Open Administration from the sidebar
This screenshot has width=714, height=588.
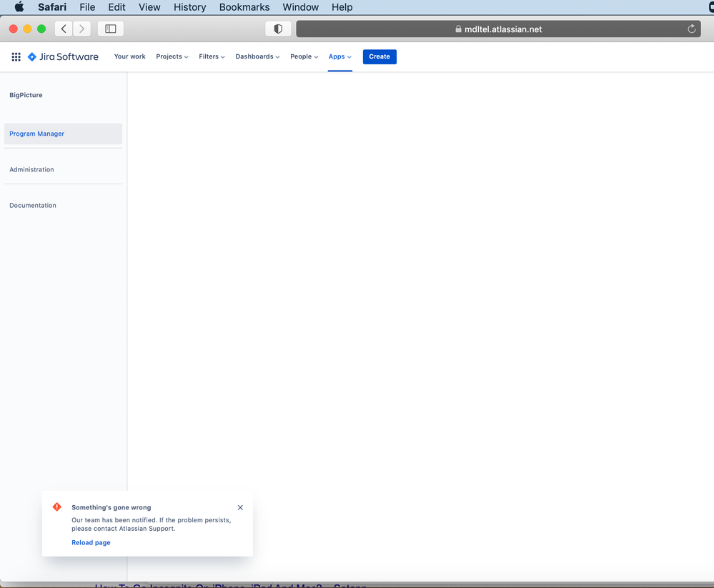31,169
